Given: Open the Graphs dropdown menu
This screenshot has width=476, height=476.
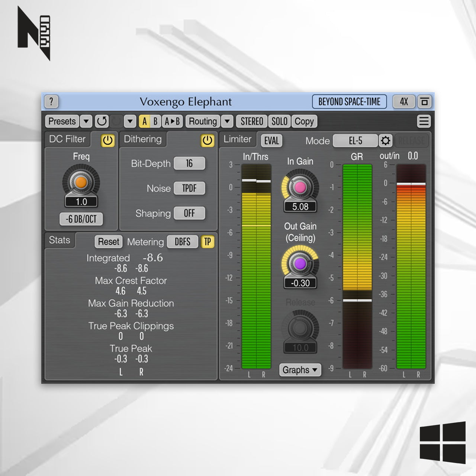Looking at the screenshot, I should click(x=300, y=370).
